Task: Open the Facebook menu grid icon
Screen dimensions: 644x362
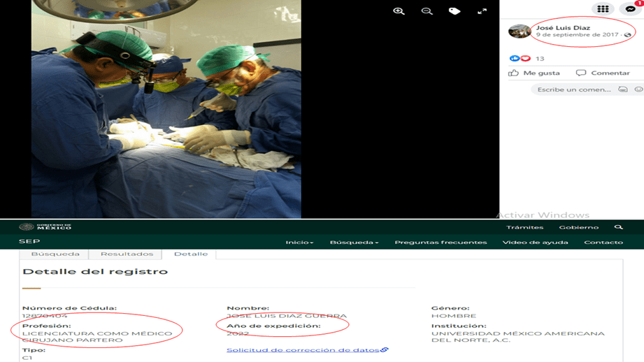Action: [x=603, y=9]
